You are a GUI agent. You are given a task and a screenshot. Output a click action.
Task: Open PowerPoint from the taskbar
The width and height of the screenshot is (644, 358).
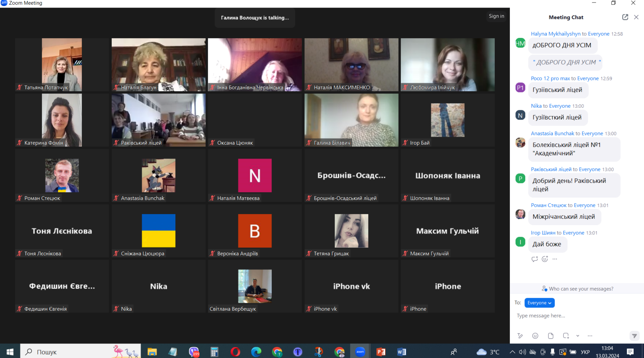[x=381, y=352]
